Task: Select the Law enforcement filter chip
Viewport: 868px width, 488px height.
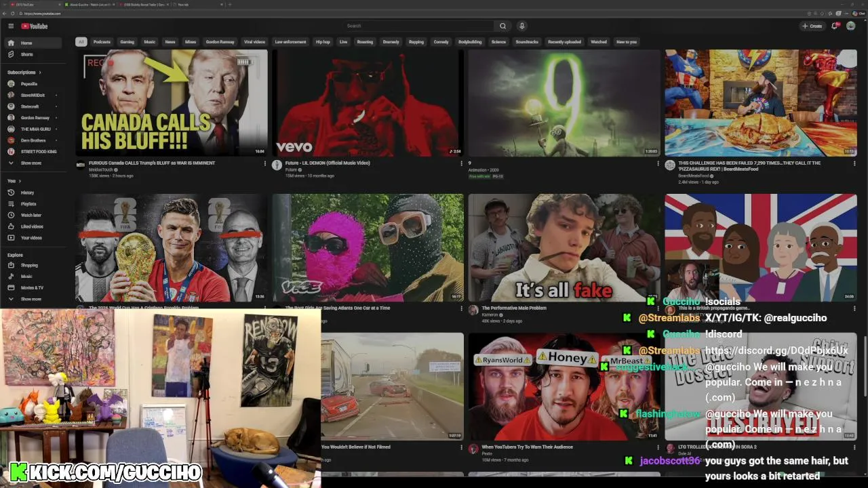Action: (x=290, y=42)
